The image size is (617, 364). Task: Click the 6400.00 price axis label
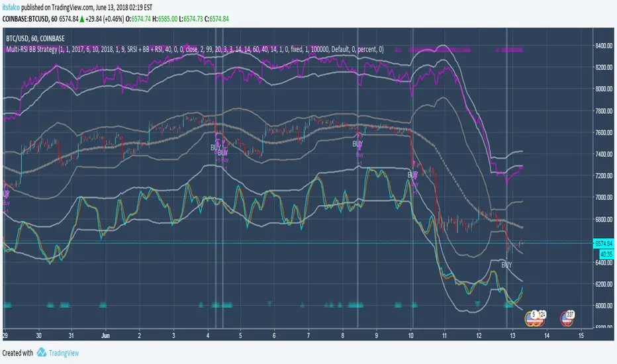point(604,263)
